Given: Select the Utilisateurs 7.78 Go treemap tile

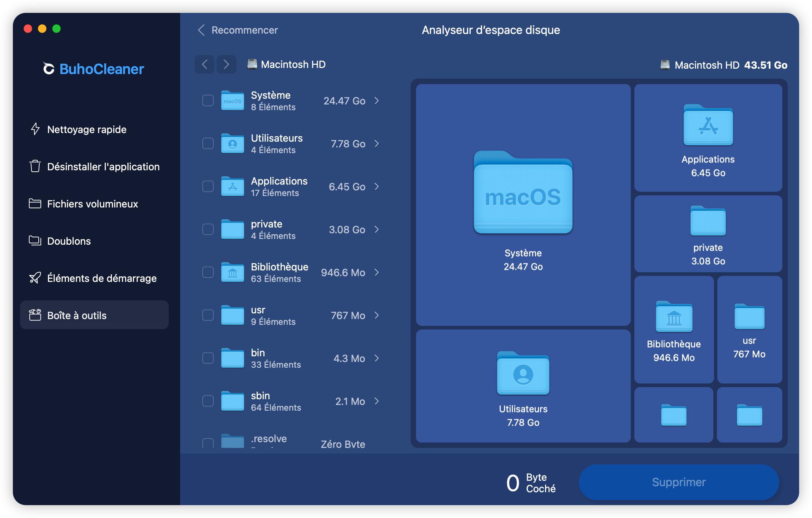Looking at the screenshot, I should [523, 386].
